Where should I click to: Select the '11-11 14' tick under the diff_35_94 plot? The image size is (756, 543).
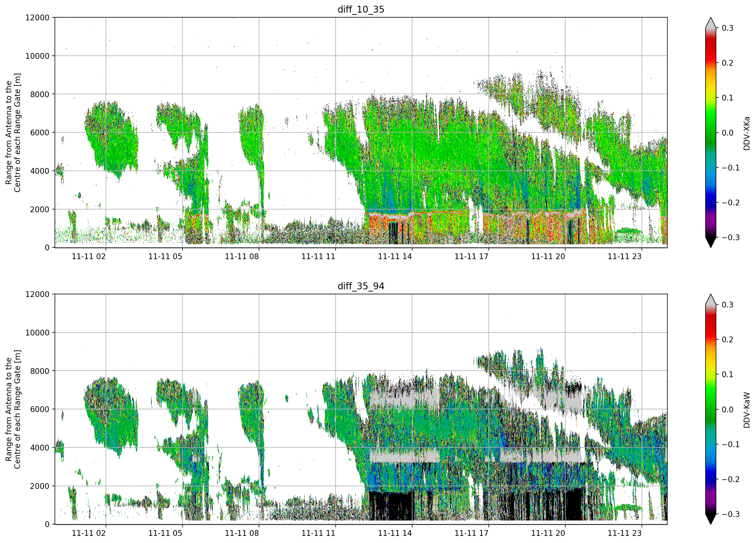pos(395,533)
